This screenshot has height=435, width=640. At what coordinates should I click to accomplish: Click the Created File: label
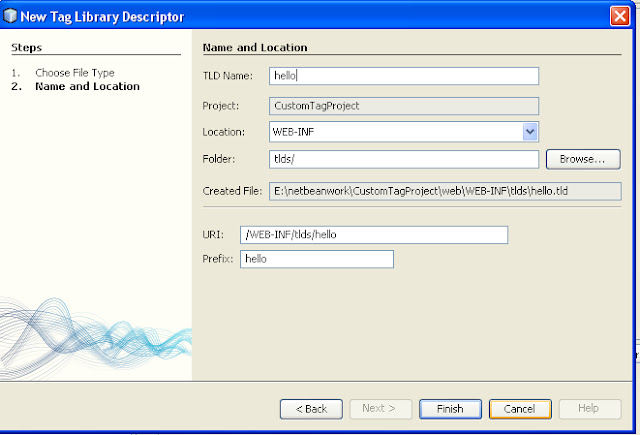tap(232, 191)
